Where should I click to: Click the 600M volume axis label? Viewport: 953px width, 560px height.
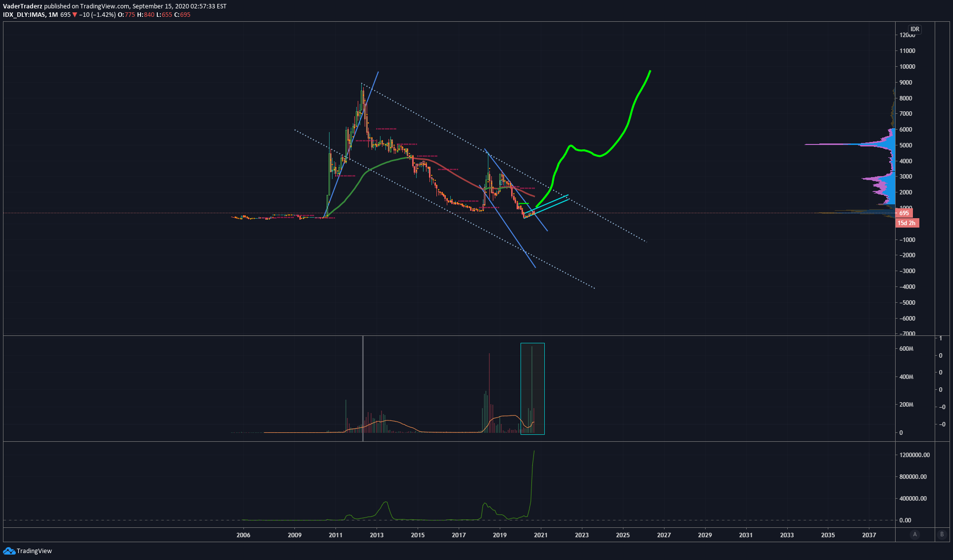(x=906, y=349)
